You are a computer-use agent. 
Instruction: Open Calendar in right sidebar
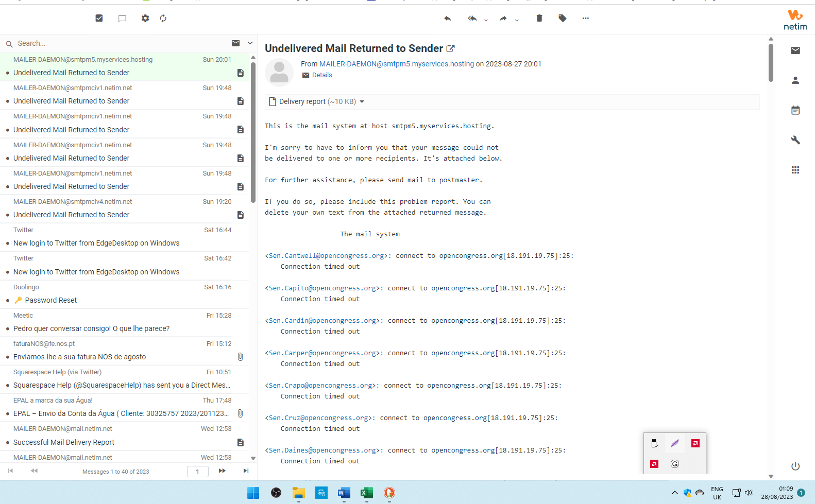click(x=795, y=110)
